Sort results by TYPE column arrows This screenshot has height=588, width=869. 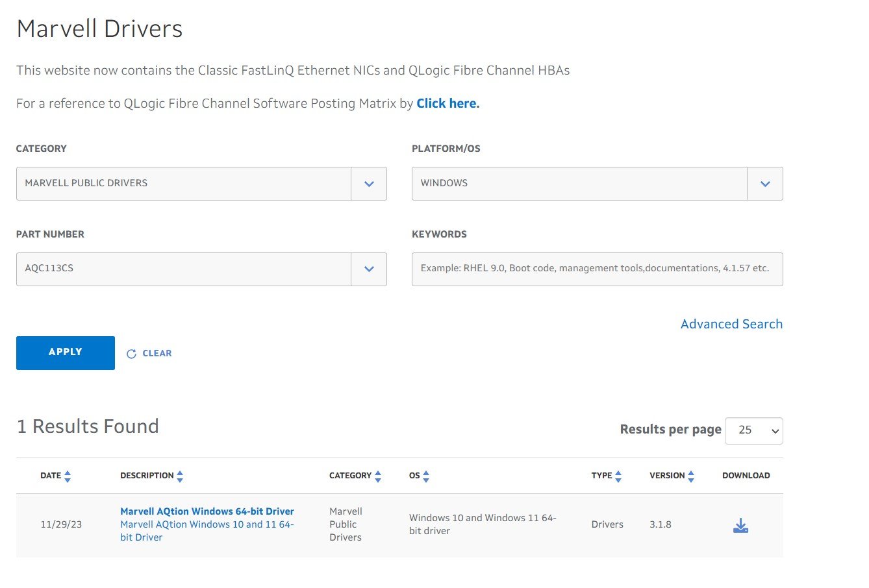point(618,476)
